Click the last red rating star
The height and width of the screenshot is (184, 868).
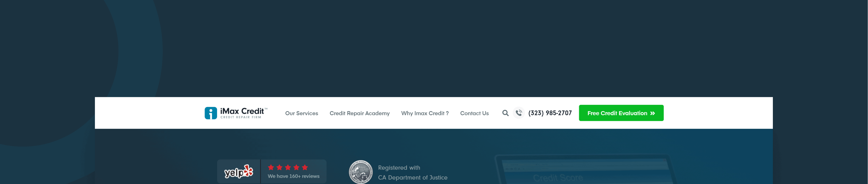click(305, 167)
